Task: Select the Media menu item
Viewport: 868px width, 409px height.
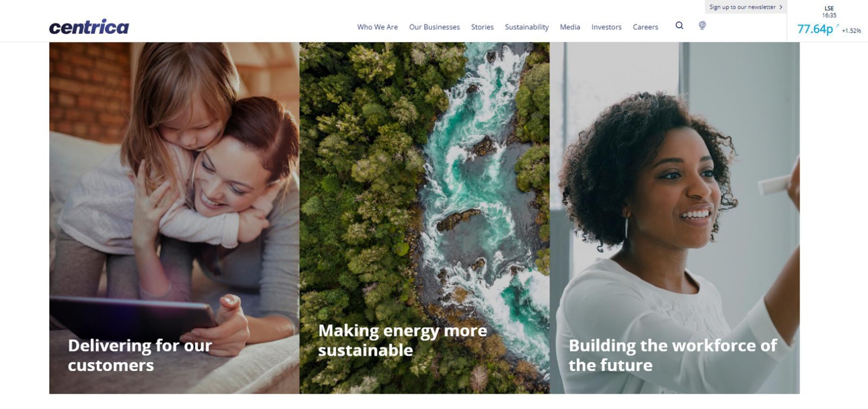Action: [x=570, y=27]
